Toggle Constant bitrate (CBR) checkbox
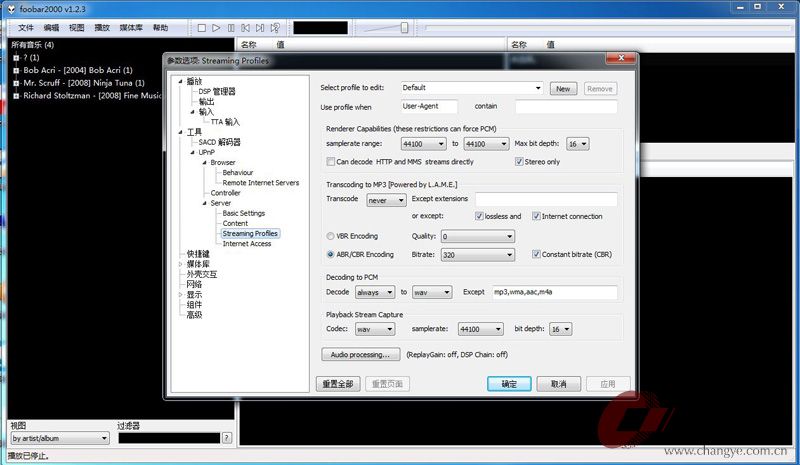 (x=536, y=254)
